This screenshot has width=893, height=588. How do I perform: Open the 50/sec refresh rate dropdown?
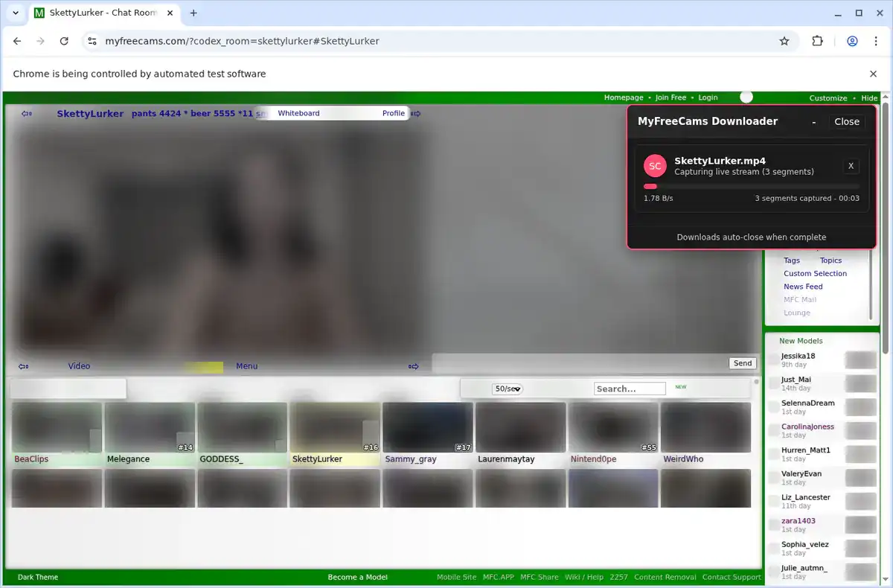pos(508,389)
